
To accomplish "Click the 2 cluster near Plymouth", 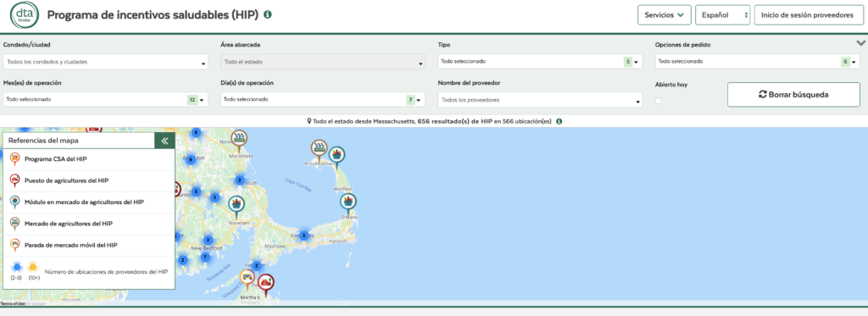I will coord(239,180).
